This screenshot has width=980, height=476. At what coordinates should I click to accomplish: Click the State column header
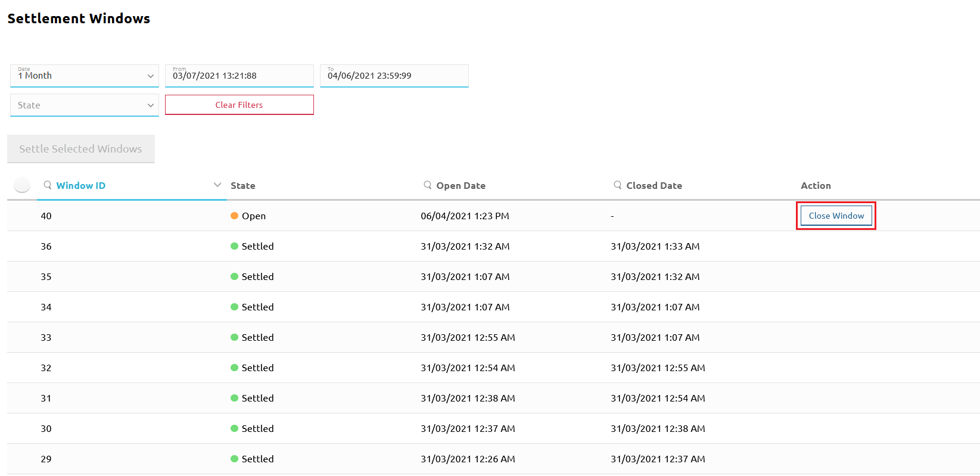click(243, 186)
